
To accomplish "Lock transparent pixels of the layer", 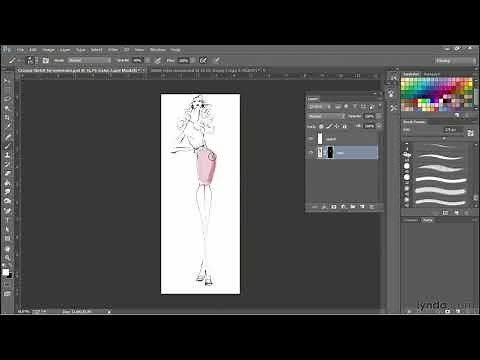I will coord(321,126).
